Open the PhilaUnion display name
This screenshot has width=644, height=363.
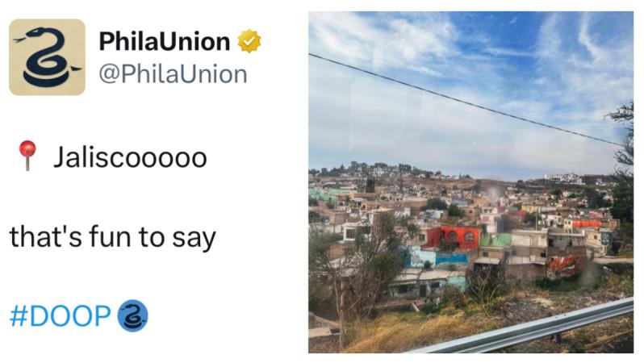164,41
